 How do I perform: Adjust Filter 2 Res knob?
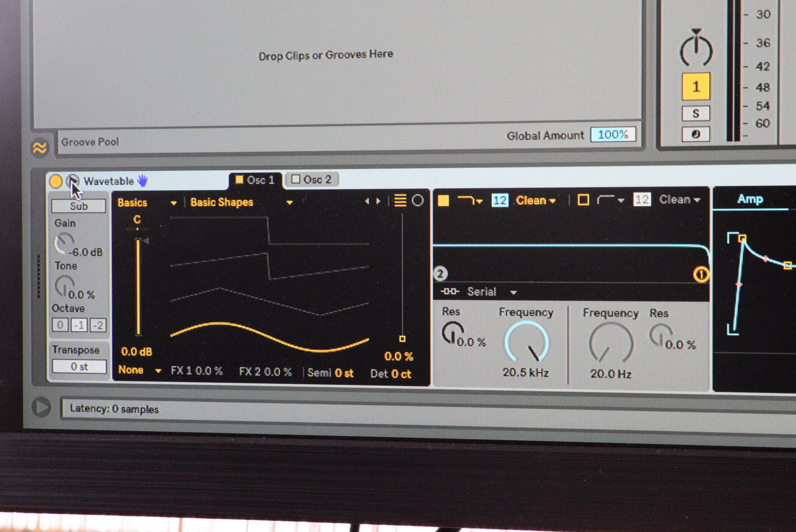[661, 335]
